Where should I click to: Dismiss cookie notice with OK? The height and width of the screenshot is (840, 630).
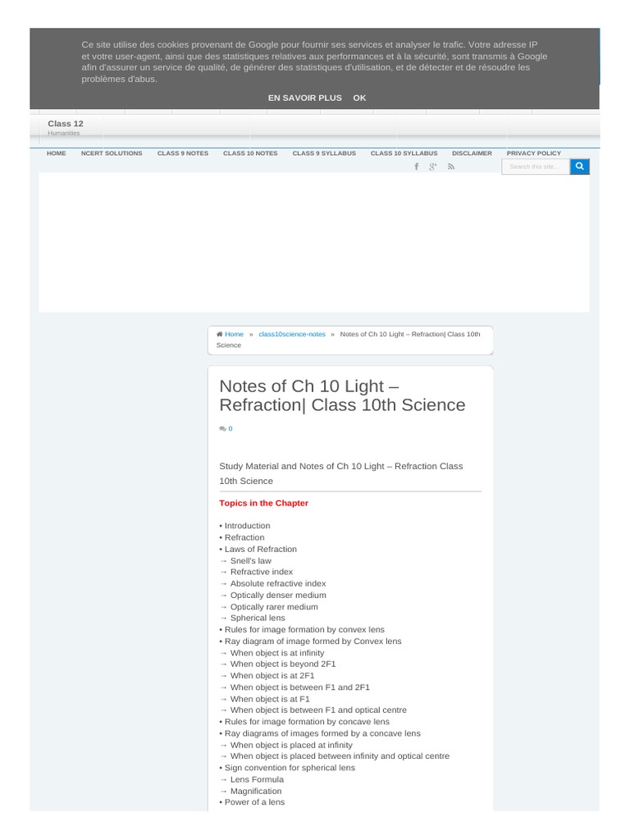(359, 98)
